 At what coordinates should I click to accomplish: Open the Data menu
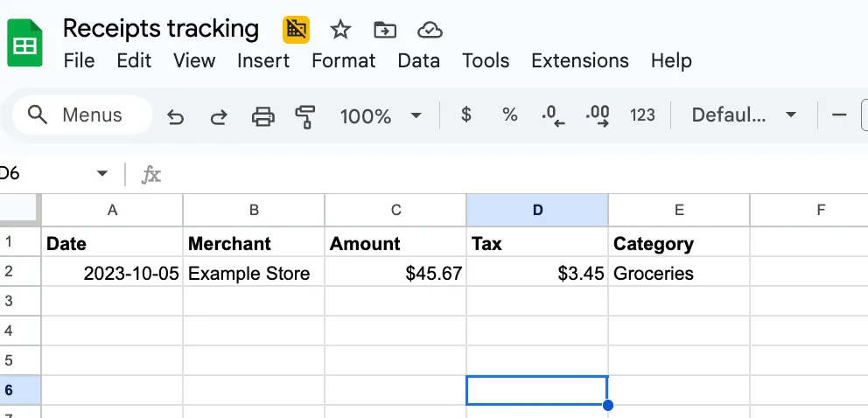419,60
